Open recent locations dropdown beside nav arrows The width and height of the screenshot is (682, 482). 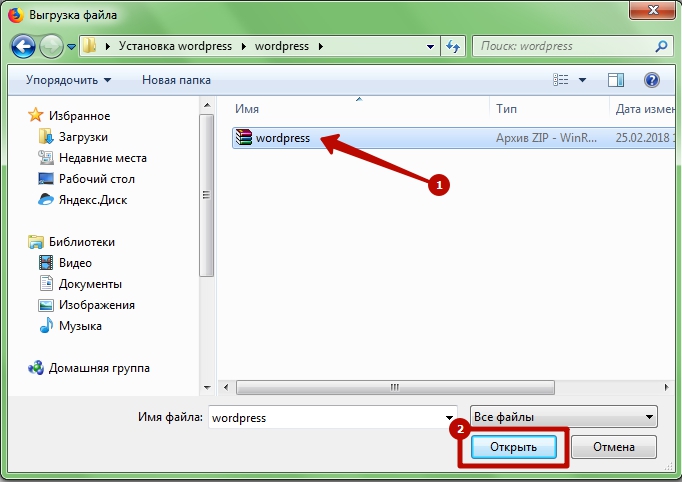[71, 46]
